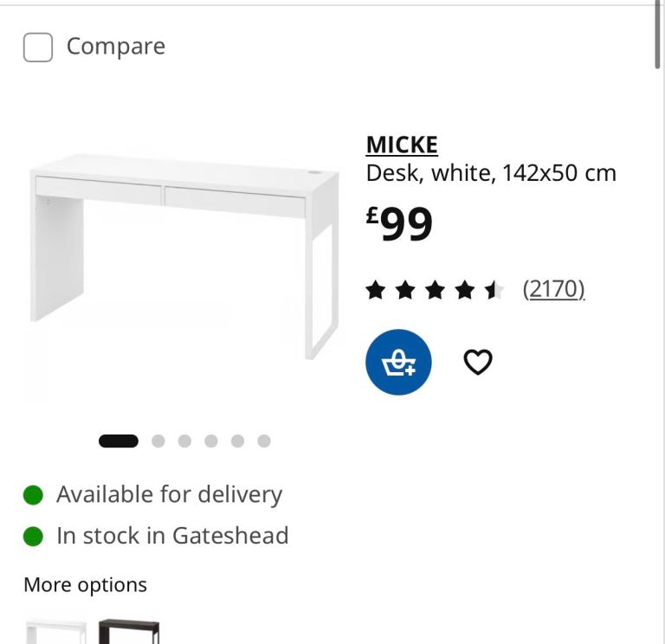Click the white MICKE desk image

point(184,256)
